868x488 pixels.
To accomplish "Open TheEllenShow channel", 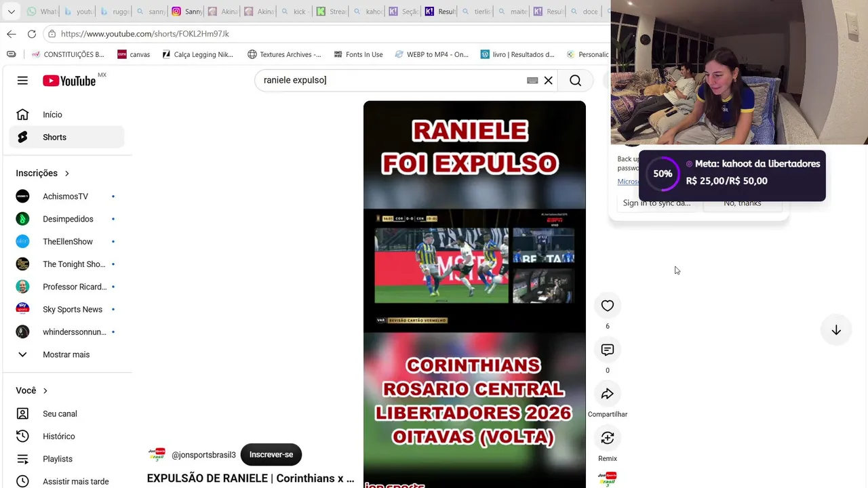I will pos(66,241).
